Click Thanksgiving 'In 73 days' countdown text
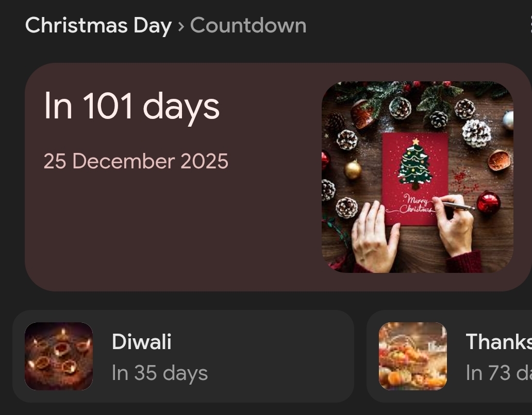Viewport: 532px width, 415px height. 499,373
